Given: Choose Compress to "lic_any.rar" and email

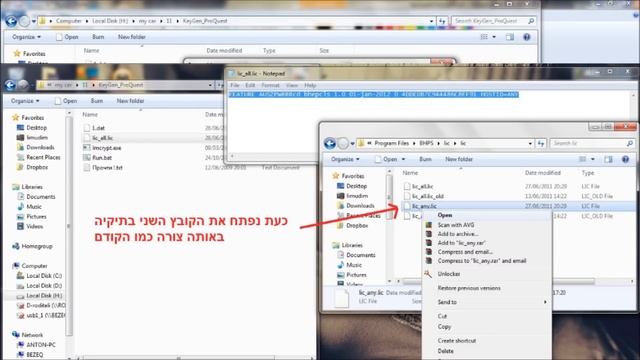Looking at the screenshot, I should coord(482,261).
